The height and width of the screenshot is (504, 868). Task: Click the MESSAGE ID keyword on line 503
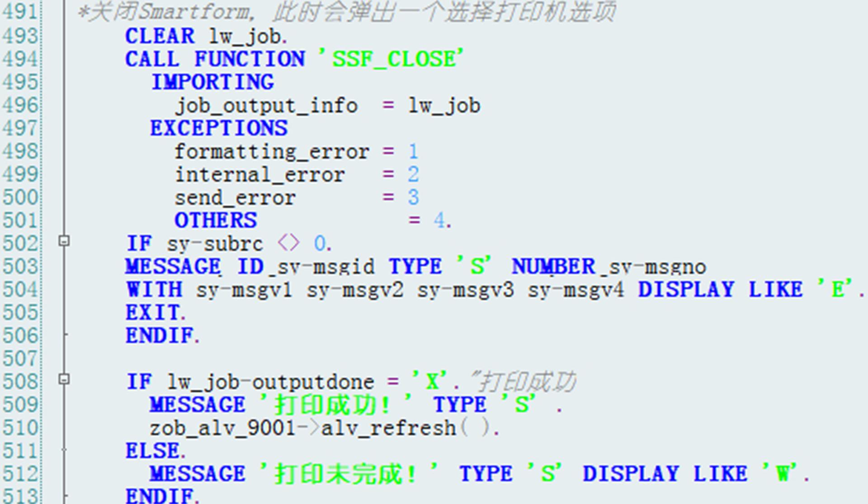(x=195, y=266)
